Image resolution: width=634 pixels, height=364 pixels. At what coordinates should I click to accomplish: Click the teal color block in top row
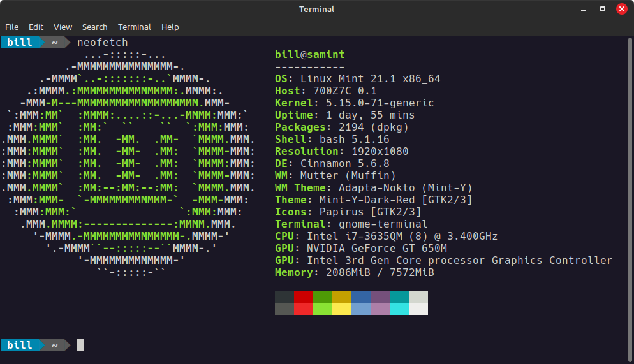(399, 296)
